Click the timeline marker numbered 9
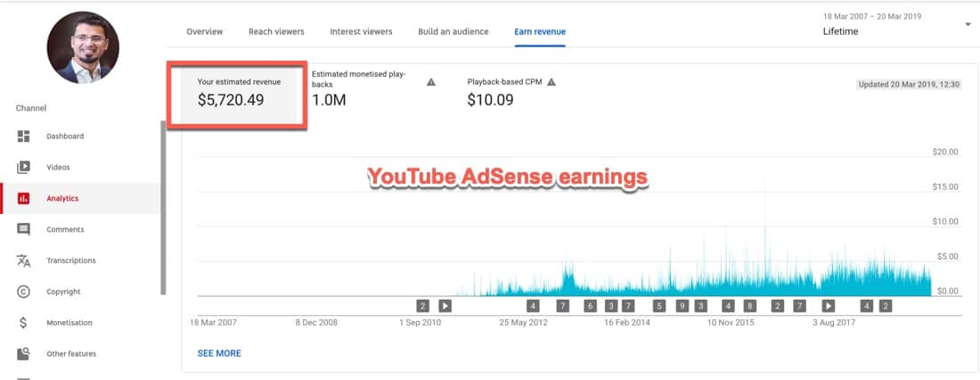The height and width of the screenshot is (380, 980). click(682, 305)
